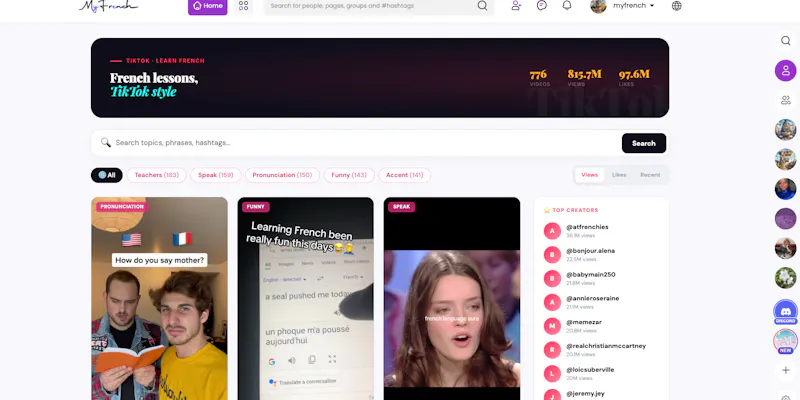
Task: Open the language globe icon
Action: tap(677, 6)
